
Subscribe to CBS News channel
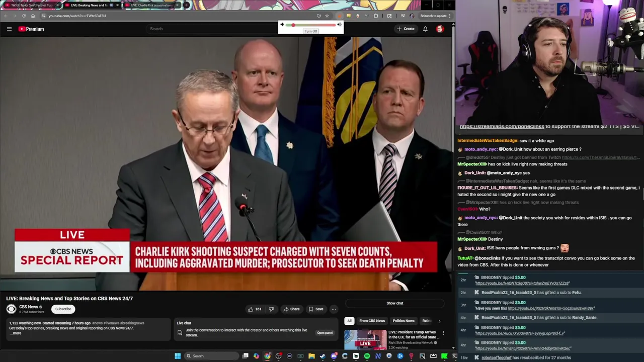pyautogui.click(x=63, y=309)
